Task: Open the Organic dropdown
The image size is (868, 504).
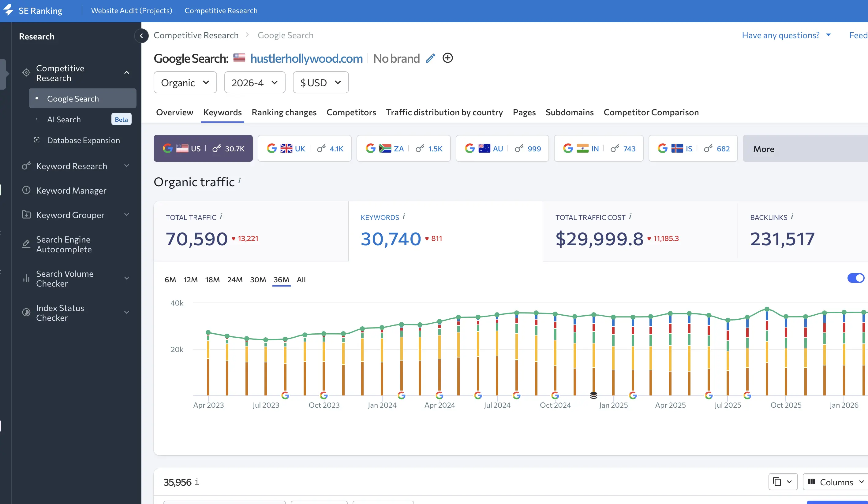Action: point(185,83)
